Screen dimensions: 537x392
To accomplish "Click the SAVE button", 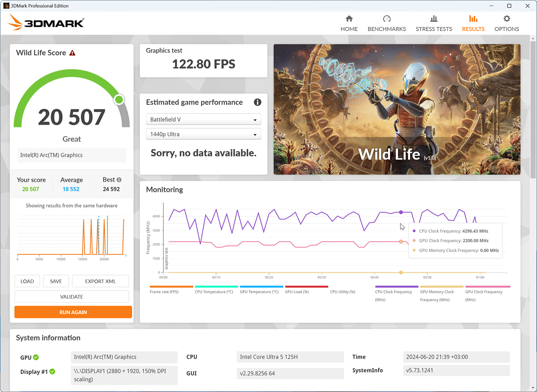I will (56, 281).
